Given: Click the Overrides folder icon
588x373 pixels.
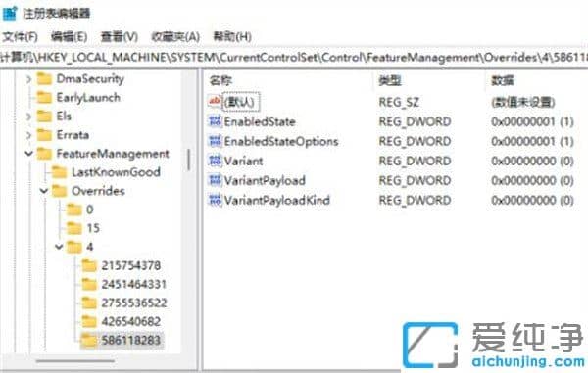Looking at the screenshot, I should 59,191.
